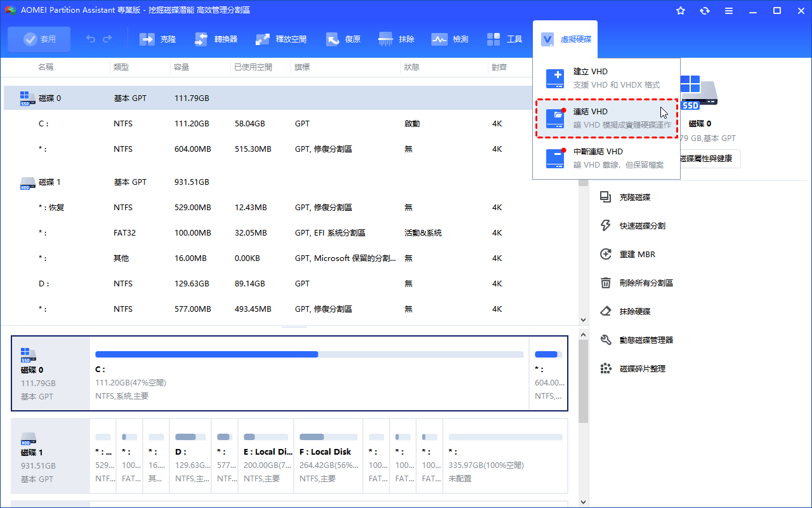Screen dimensions: 812x508
Task: Click the 已使用空間 column header
Action: pos(253,67)
